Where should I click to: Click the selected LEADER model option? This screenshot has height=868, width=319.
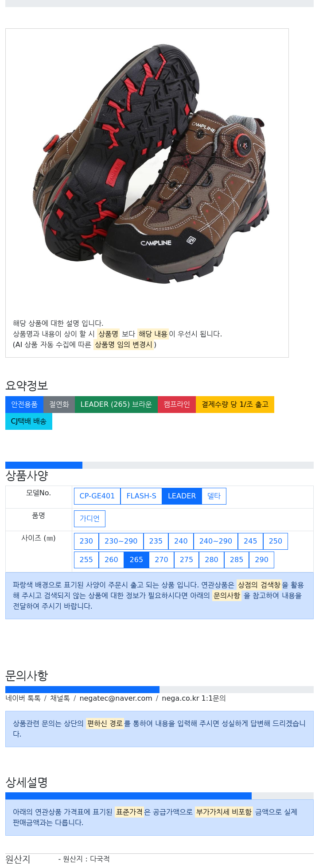182,496
